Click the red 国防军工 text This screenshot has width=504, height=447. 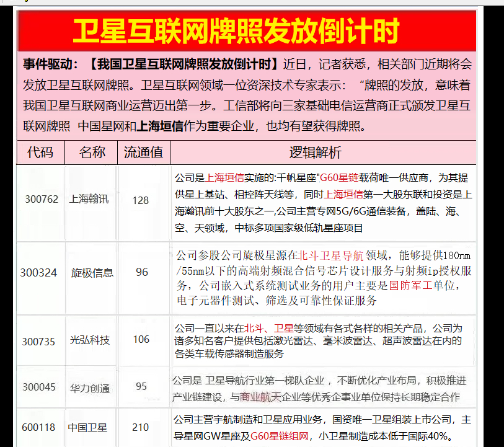410,285
